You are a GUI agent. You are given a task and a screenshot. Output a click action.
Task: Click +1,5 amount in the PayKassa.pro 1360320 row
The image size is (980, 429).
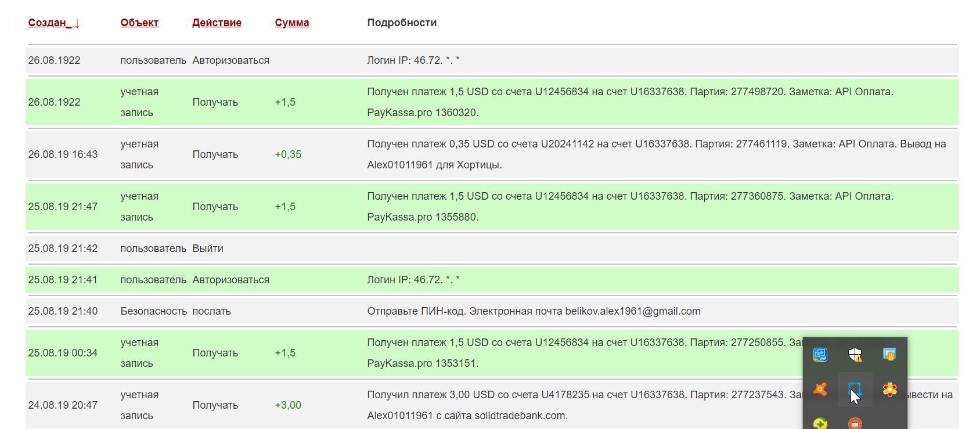tap(285, 102)
